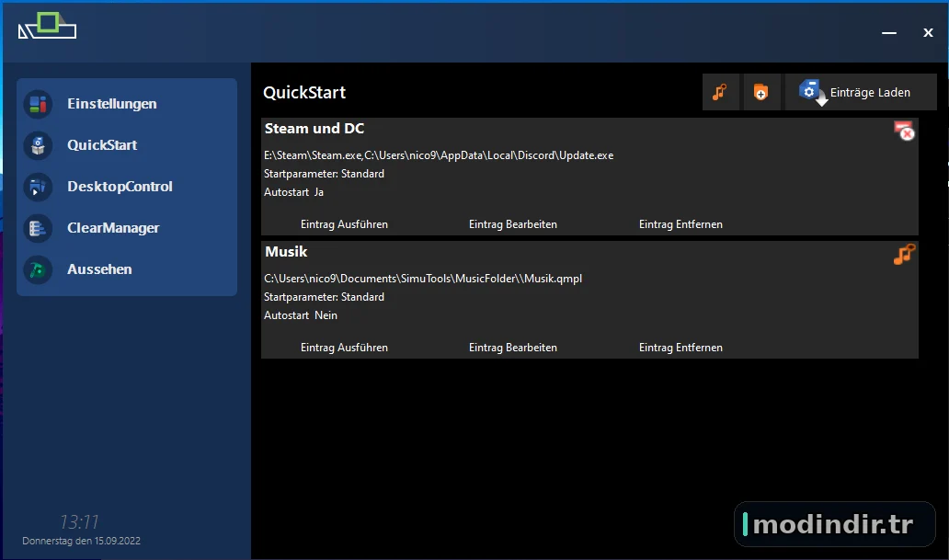Click the red icon on Steam und DC entry
Screen dimensions: 949x560
click(904, 131)
